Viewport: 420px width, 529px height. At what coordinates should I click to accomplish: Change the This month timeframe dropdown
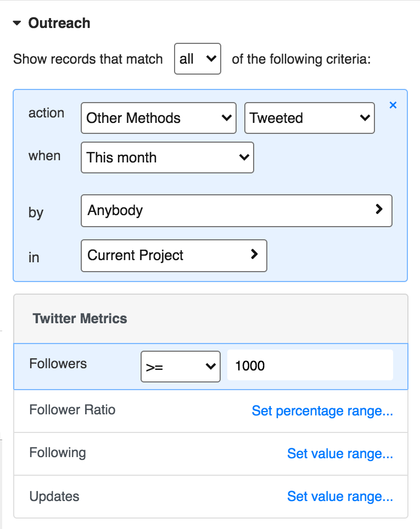coord(167,157)
